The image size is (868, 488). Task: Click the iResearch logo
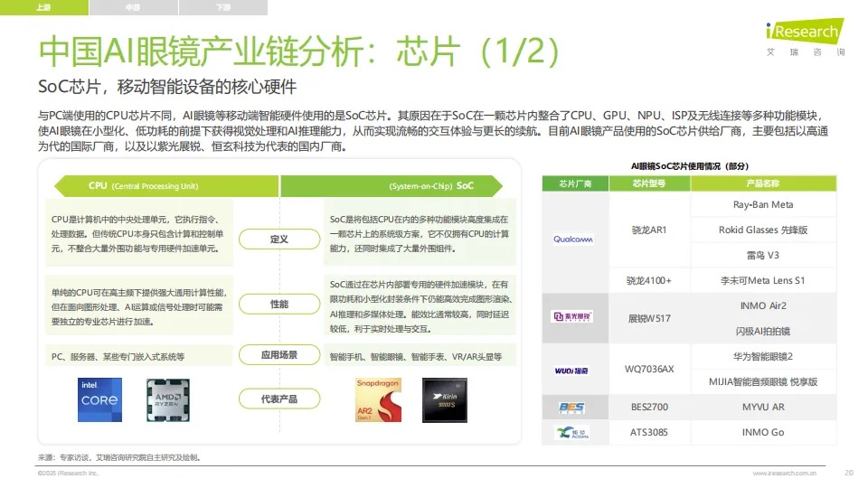coord(806,37)
